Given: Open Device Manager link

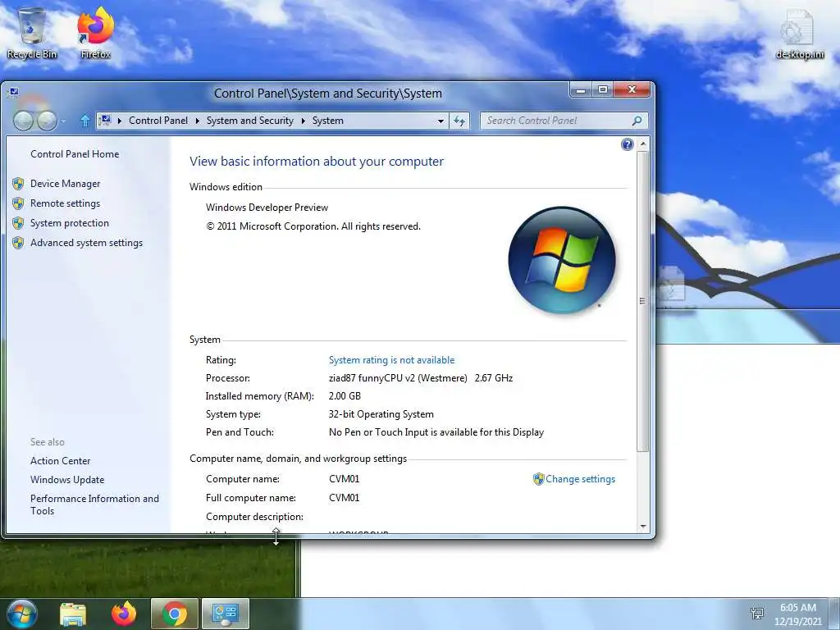Looking at the screenshot, I should click(x=66, y=184).
